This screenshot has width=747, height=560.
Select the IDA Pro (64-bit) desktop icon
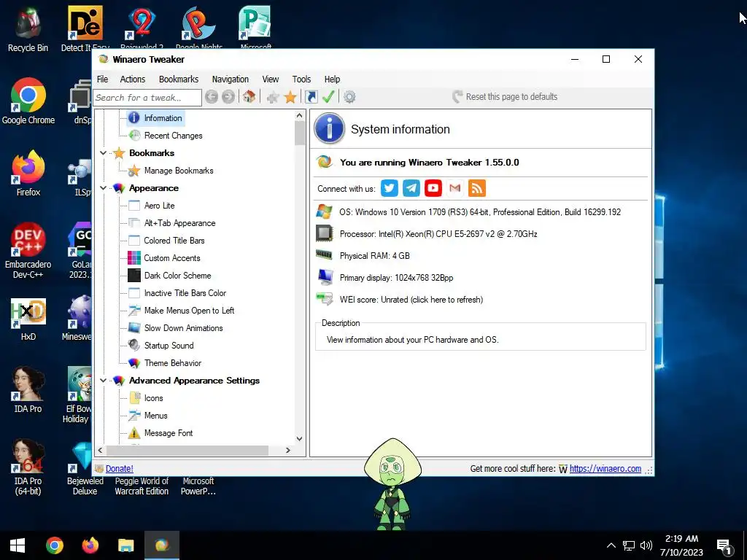[x=28, y=467]
